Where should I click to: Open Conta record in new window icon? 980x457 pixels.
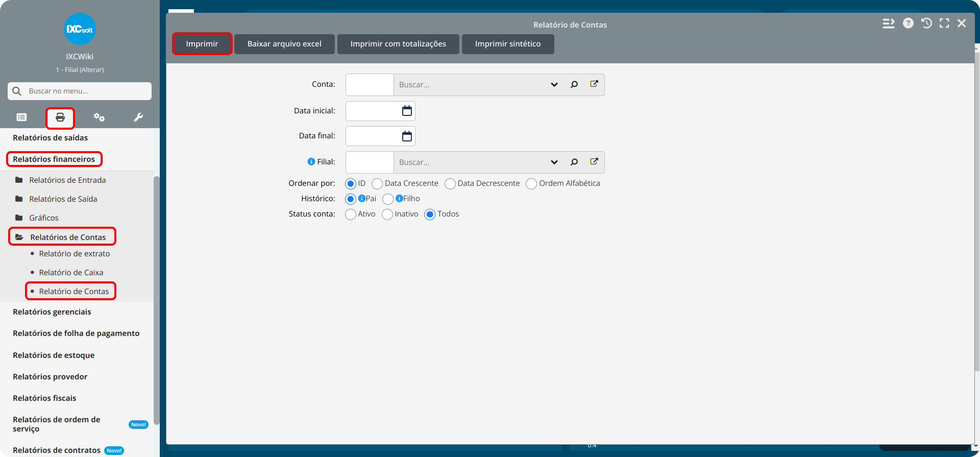(594, 84)
